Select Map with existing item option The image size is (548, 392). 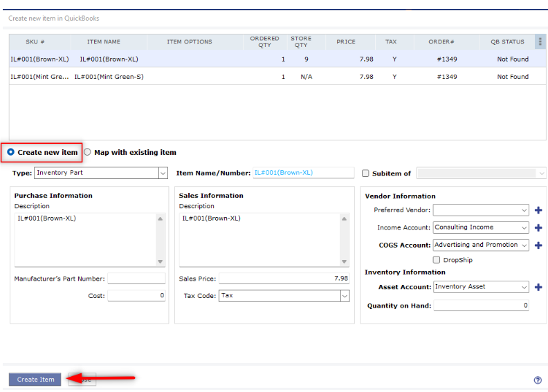(87, 152)
